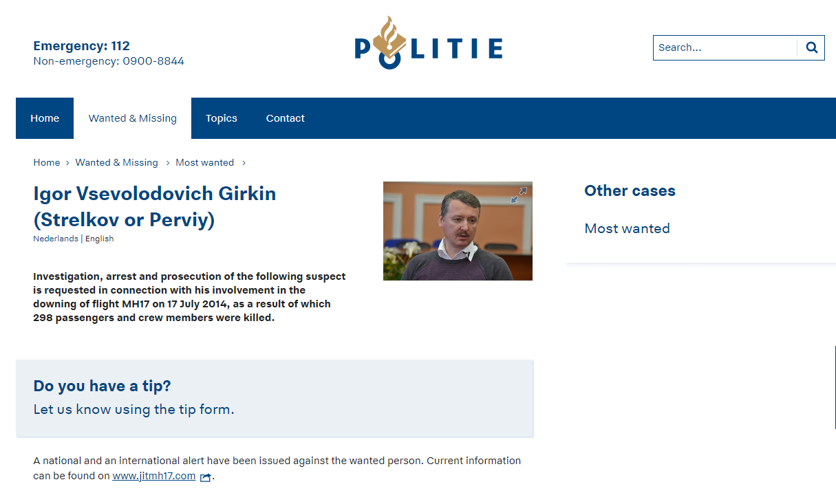Select the Wanted & Missing navigation tab
This screenshot has height=504, width=836.
[133, 118]
